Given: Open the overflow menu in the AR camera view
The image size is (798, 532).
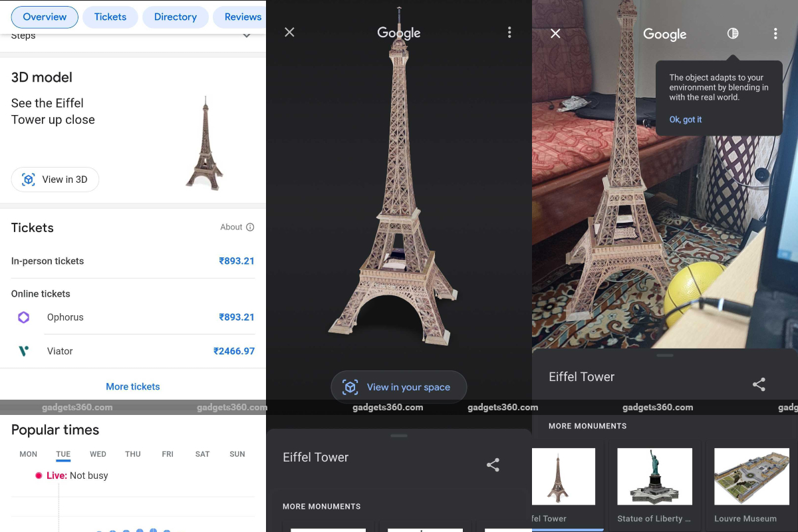Looking at the screenshot, I should tap(776, 33).
